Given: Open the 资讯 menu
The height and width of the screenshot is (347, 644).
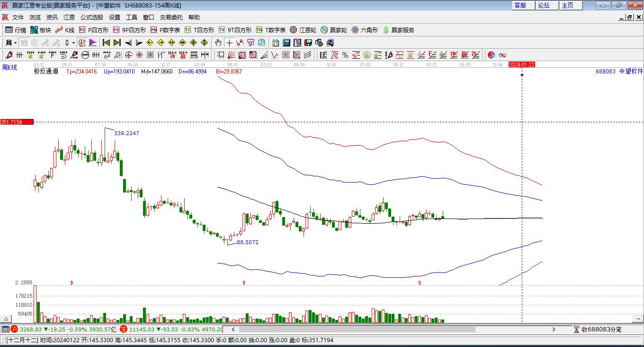Looking at the screenshot, I should (52, 18).
